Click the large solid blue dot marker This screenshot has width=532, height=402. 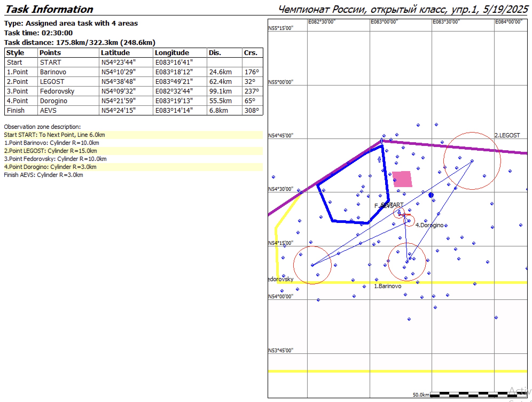(431, 195)
